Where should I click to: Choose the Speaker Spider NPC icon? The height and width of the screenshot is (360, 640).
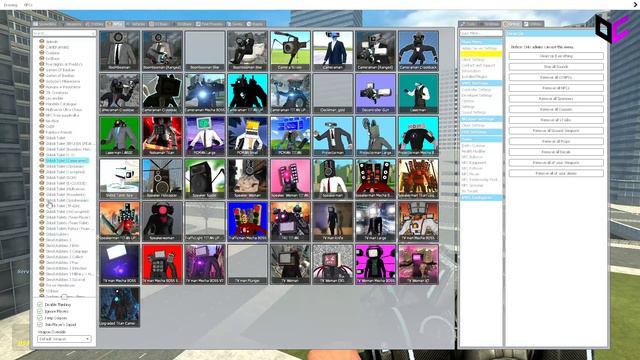(x=205, y=179)
